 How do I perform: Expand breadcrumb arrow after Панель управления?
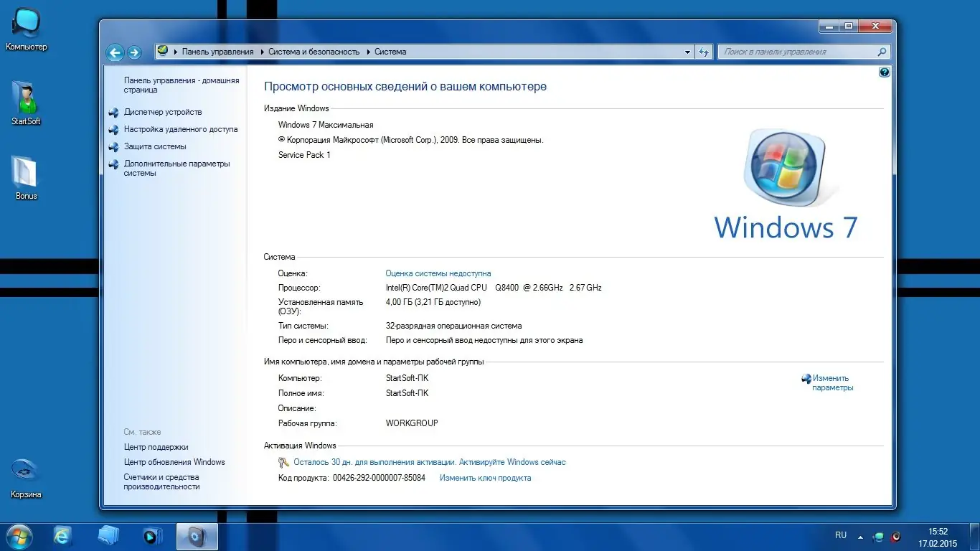[261, 52]
